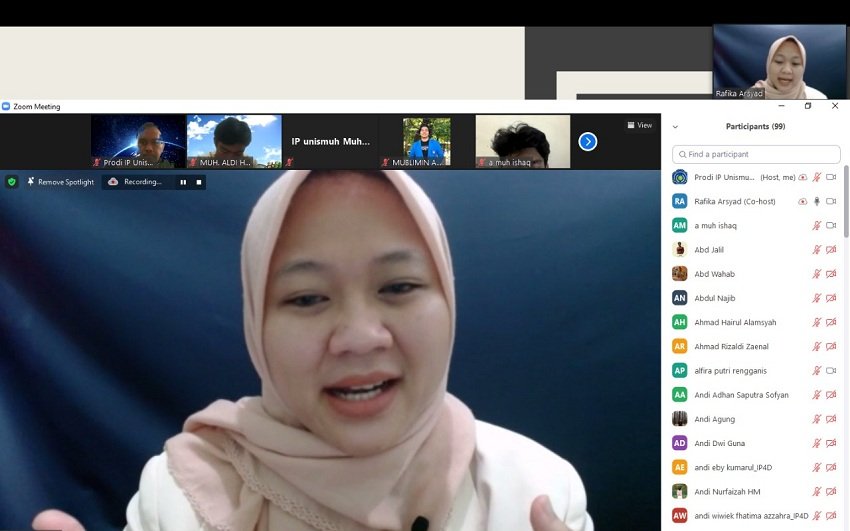The width and height of the screenshot is (850, 531).
Task: Click Ahmad Hairul Alamsyah's camera off icon
Action: [x=831, y=322]
